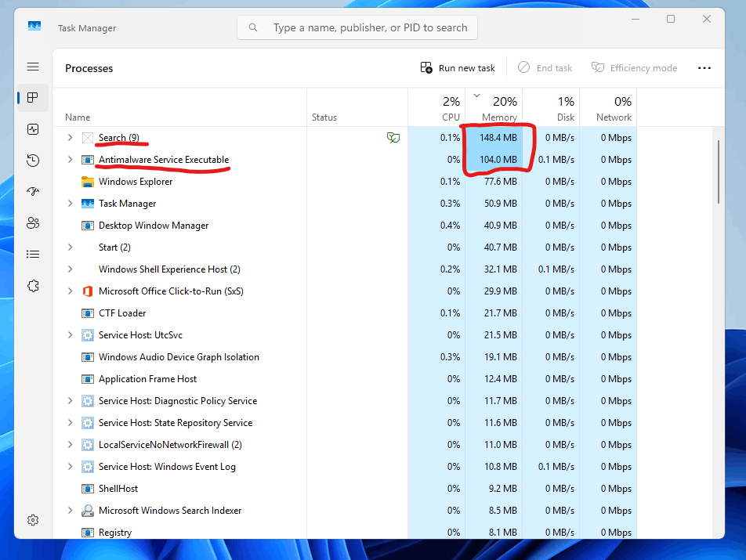Expand the Start (2) process group

click(x=70, y=247)
